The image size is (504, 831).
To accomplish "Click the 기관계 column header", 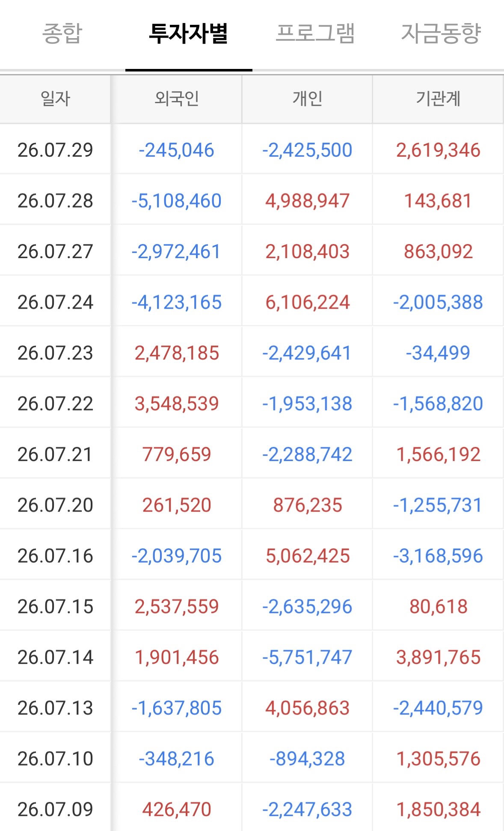I will (438, 99).
